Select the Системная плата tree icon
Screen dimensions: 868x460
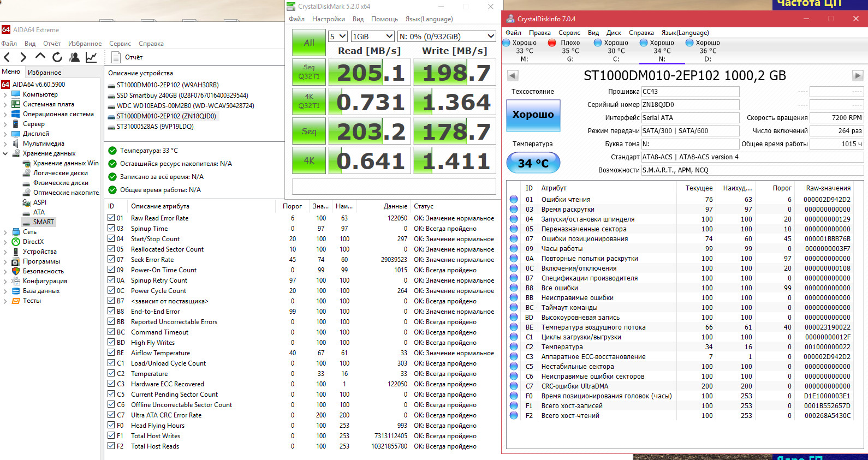pyautogui.click(x=16, y=104)
